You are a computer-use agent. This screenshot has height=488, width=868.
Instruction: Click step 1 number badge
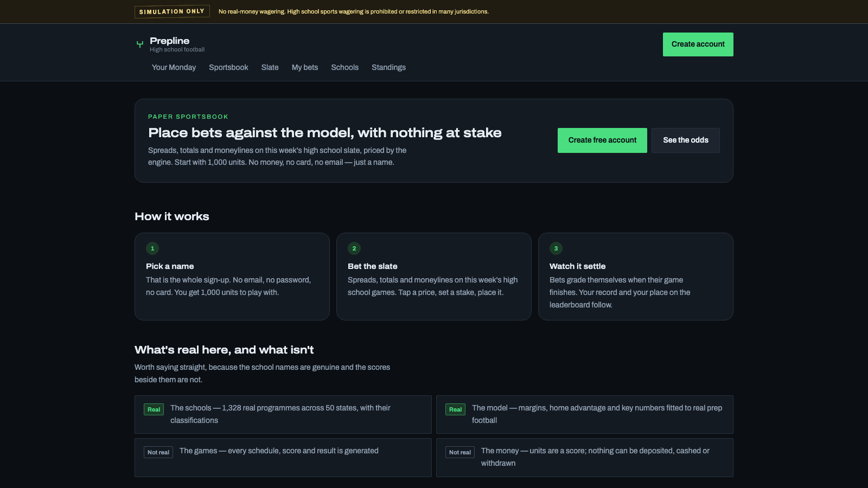tap(152, 248)
